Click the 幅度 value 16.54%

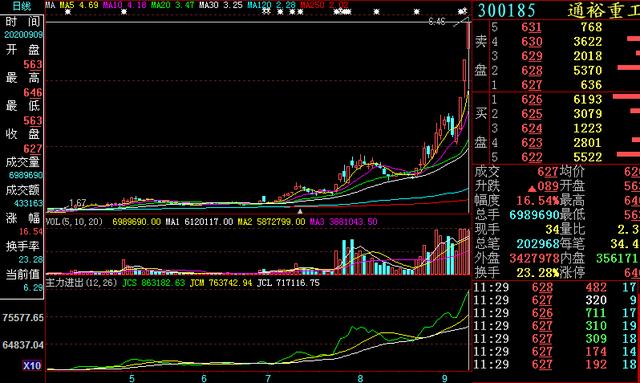537,200
